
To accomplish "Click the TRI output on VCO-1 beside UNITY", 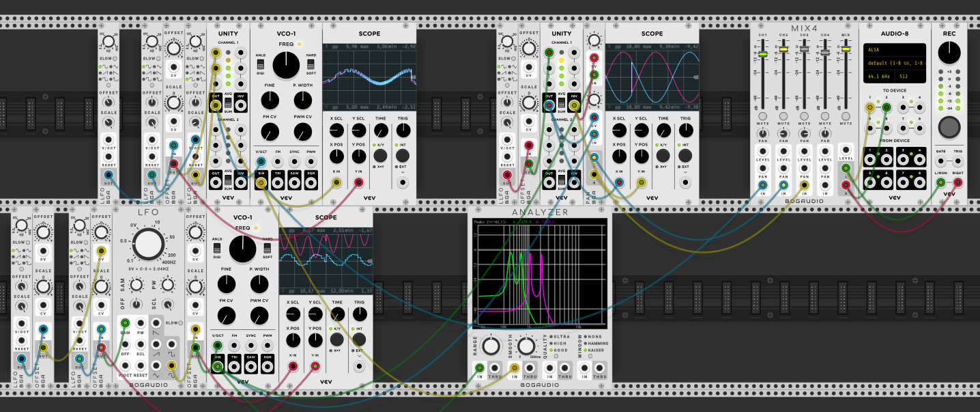I will pyautogui.click(x=278, y=182).
